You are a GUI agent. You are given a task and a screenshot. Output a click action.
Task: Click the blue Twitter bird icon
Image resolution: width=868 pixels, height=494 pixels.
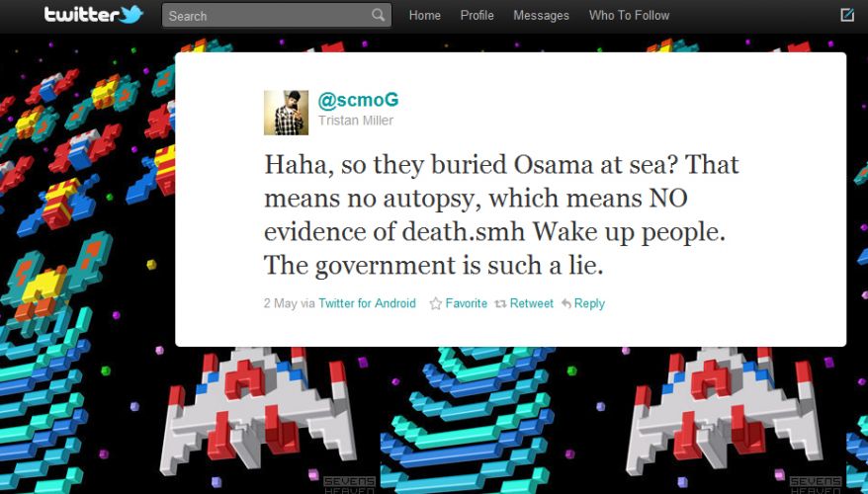click(131, 15)
